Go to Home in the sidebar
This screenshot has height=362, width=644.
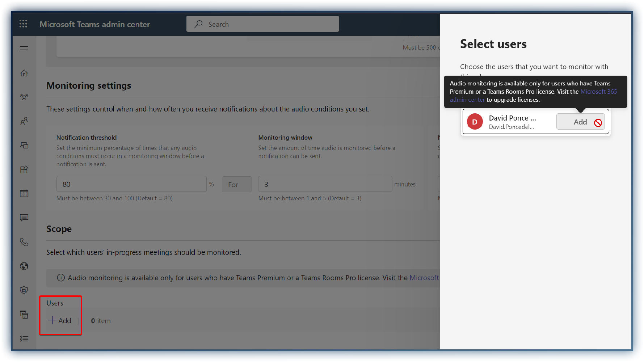coord(24,73)
